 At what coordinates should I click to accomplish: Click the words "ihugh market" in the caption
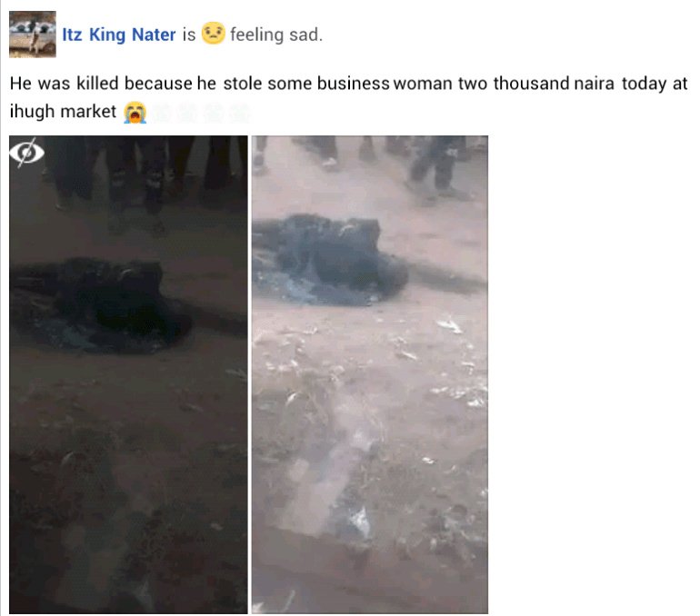coord(63,112)
